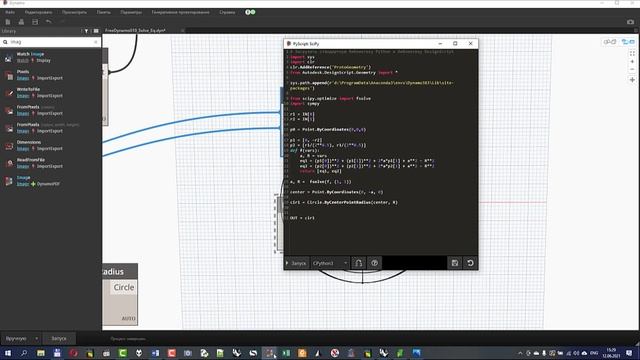Click Запуск button in bottom bar
640x360 pixels.
(59, 338)
